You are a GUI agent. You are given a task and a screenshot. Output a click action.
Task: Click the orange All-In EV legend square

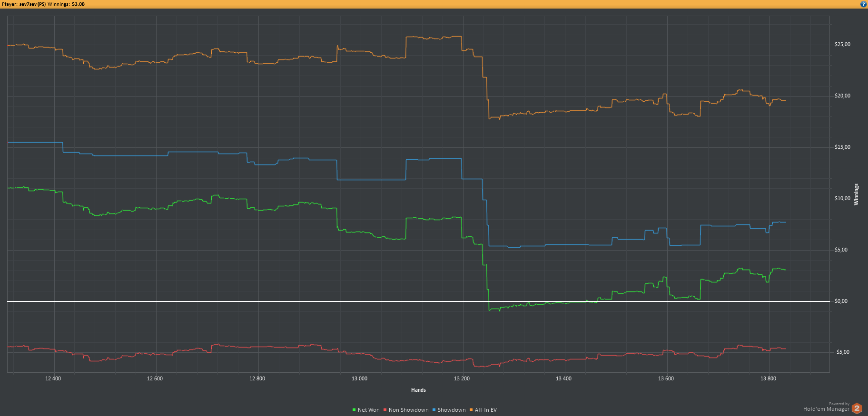[471, 410]
